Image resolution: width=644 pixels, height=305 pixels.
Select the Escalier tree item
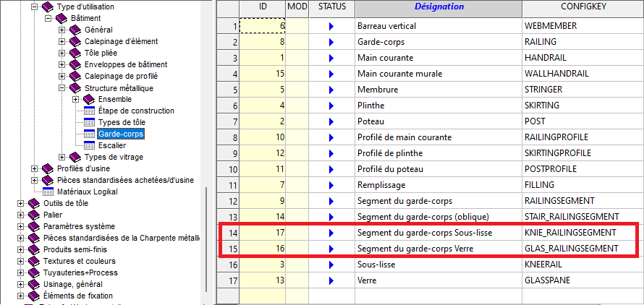tap(111, 145)
